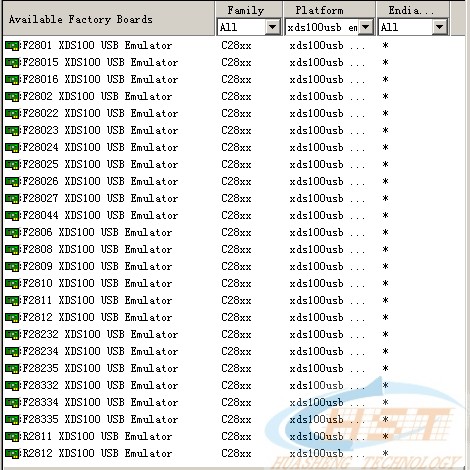Click the Platform column header label
The image size is (470, 470).
(x=319, y=10)
